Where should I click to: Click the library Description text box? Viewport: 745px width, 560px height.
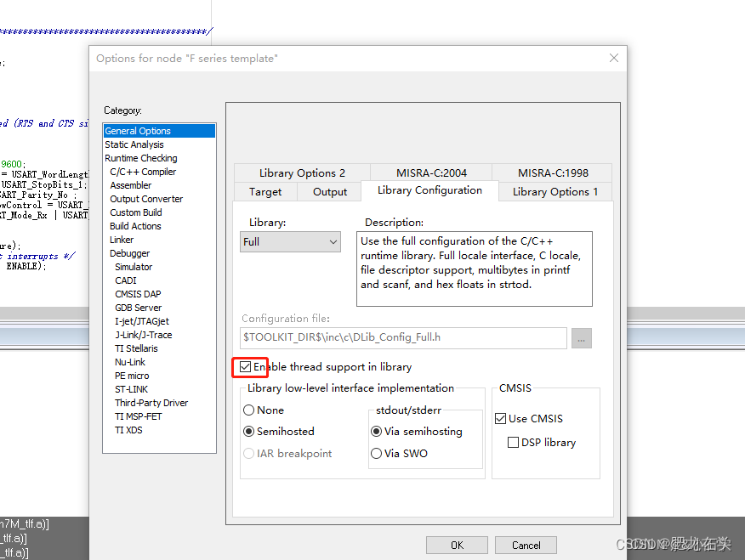(x=475, y=269)
